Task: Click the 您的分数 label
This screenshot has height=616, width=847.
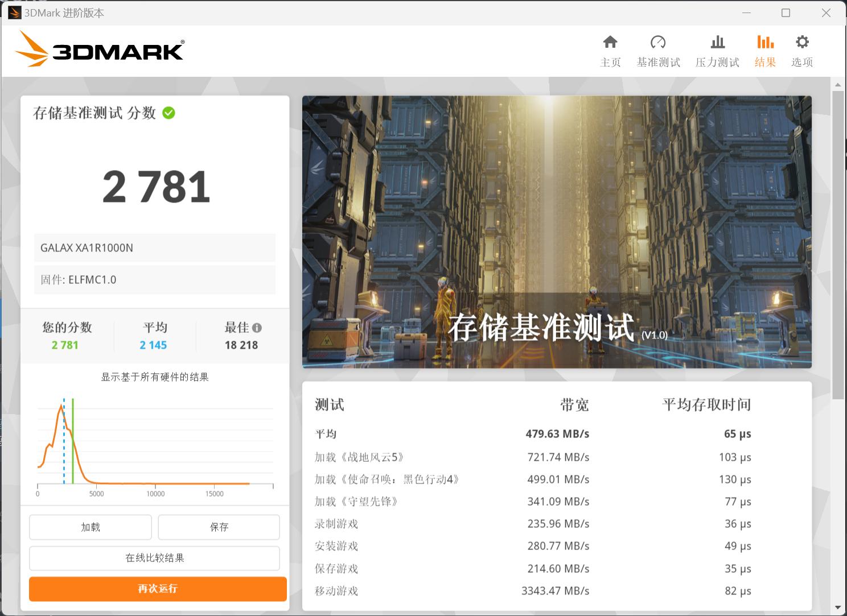Action: pos(67,328)
